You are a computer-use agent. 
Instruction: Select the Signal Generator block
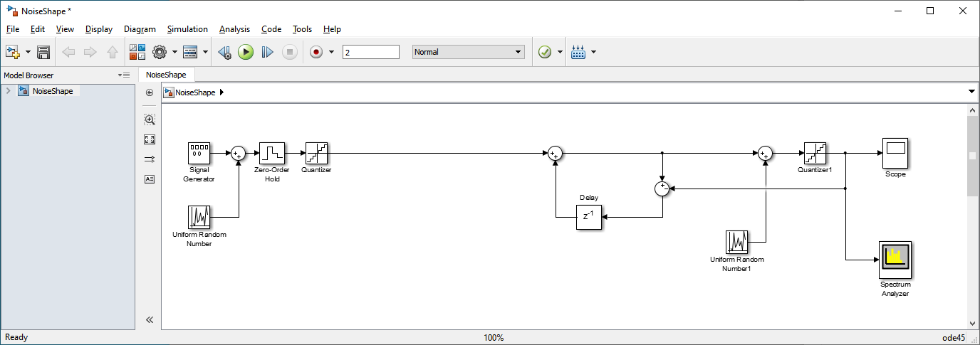pyautogui.click(x=199, y=153)
